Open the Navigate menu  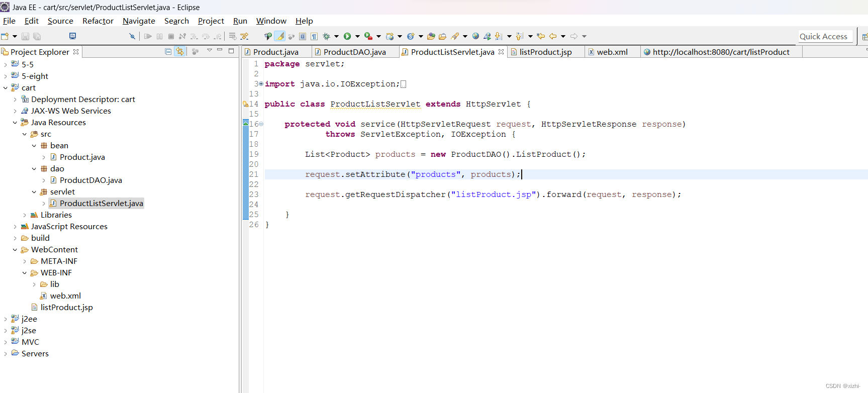tap(139, 21)
